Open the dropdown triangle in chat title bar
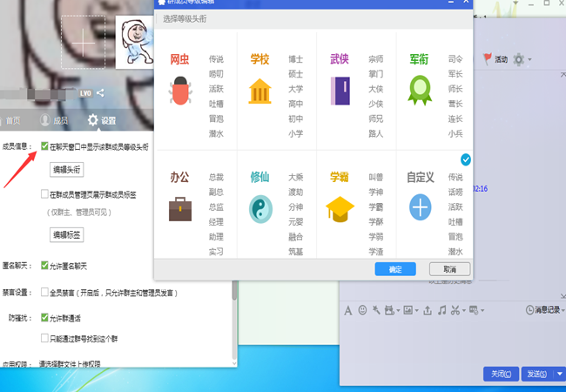Viewport: 566px width, 392px height. pyautogui.click(x=515, y=3)
